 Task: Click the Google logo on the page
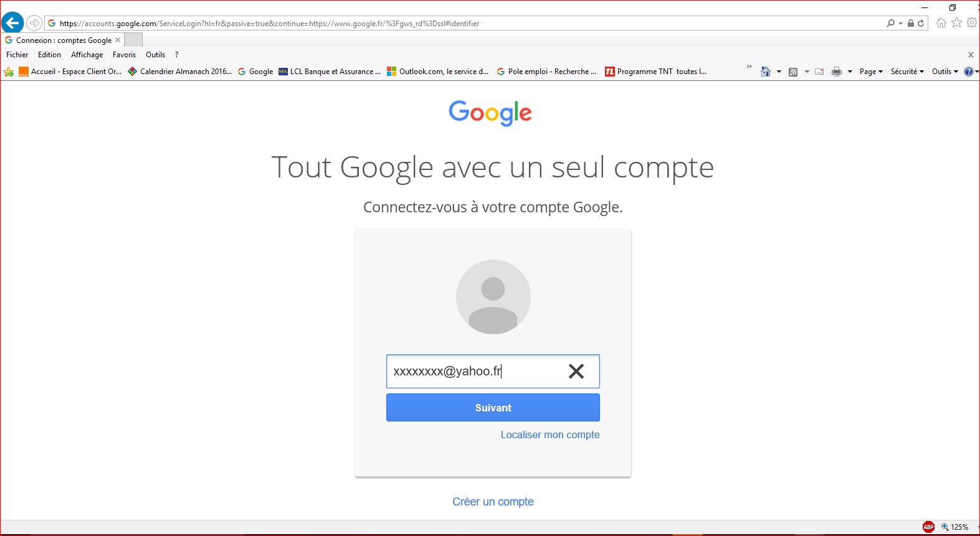[490, 113]
